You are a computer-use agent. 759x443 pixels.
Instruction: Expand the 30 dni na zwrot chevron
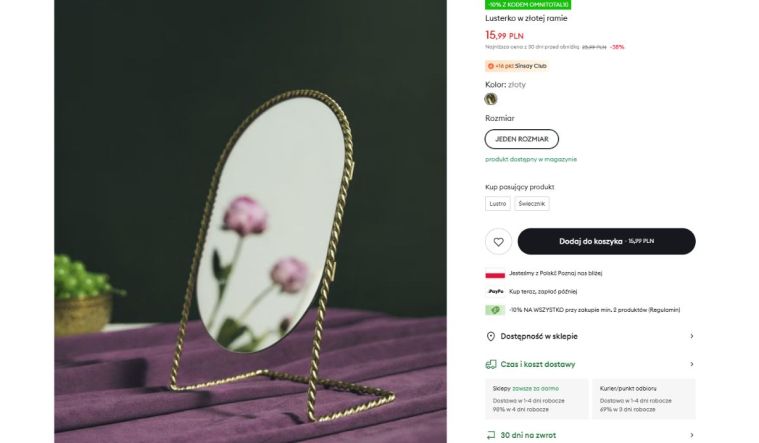pyautogui.click(x=691, y=435)
